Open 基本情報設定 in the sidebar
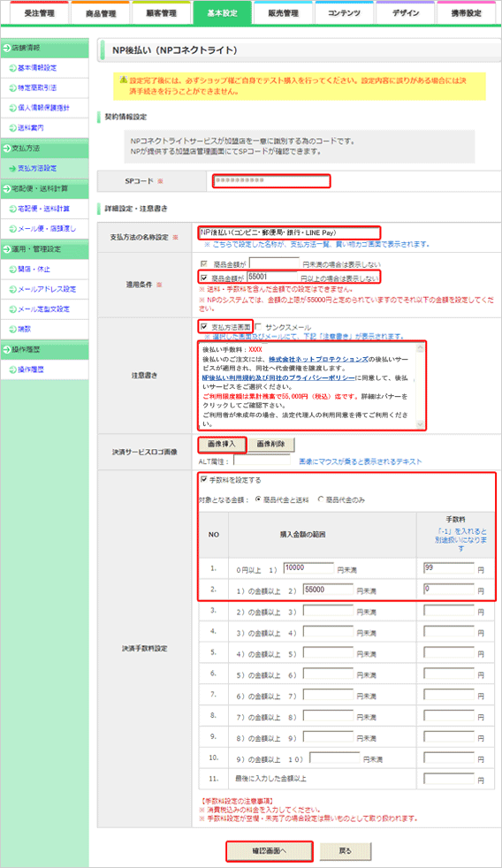This screenshot has width=502, height=868. click(37, 67)
